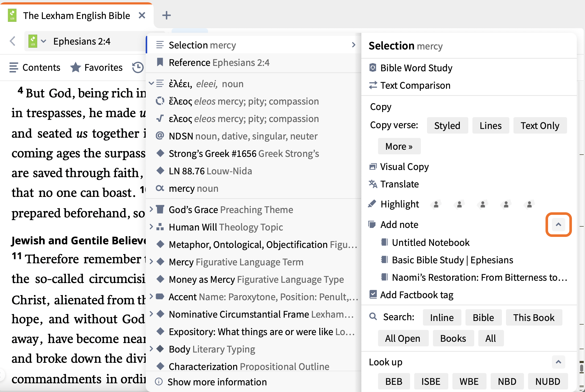
Task: Open the lemma ἔλεος eleos entry
Action: pyautogui.click(x=253, y=101)
